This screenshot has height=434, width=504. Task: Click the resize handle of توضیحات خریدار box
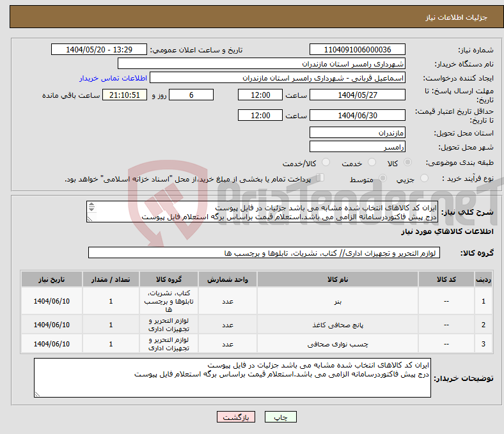(37, 394)
